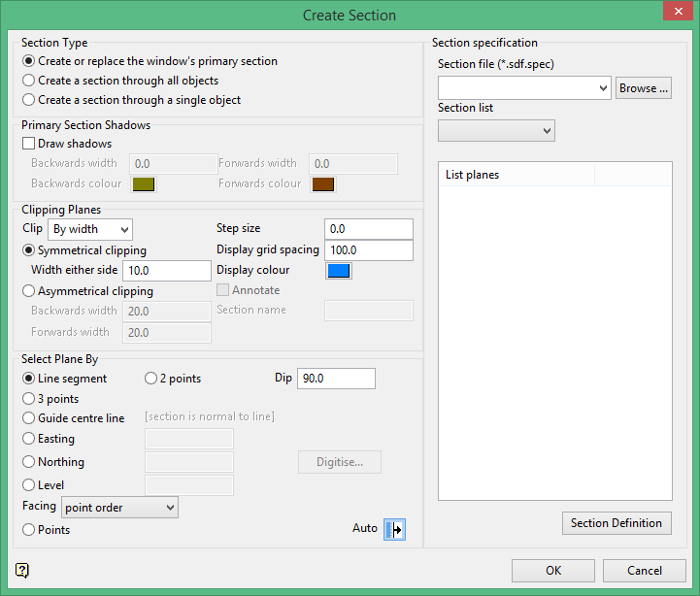The image size is (700, 596).
Task: Expand the Facing point order dropdown
Action: click(119, 508)
